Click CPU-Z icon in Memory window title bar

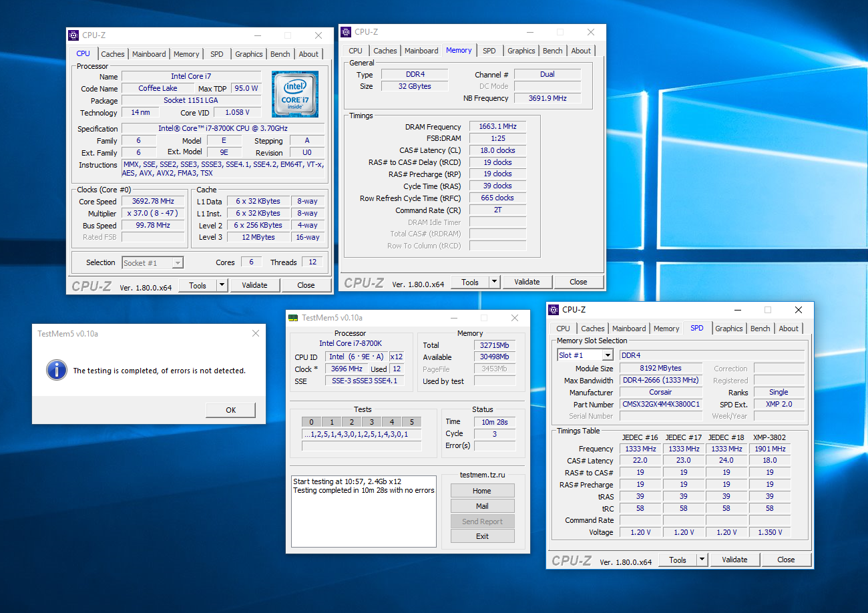tap(346, 32)
